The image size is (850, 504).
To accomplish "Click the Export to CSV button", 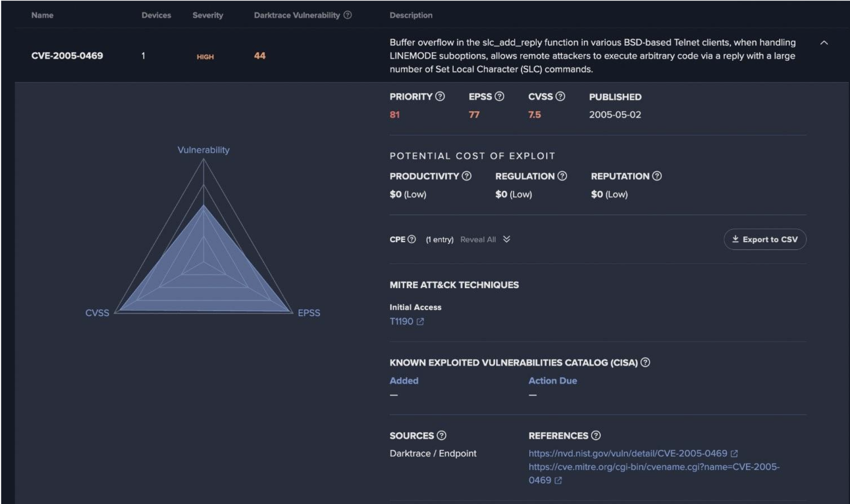I will pos(765,239).
